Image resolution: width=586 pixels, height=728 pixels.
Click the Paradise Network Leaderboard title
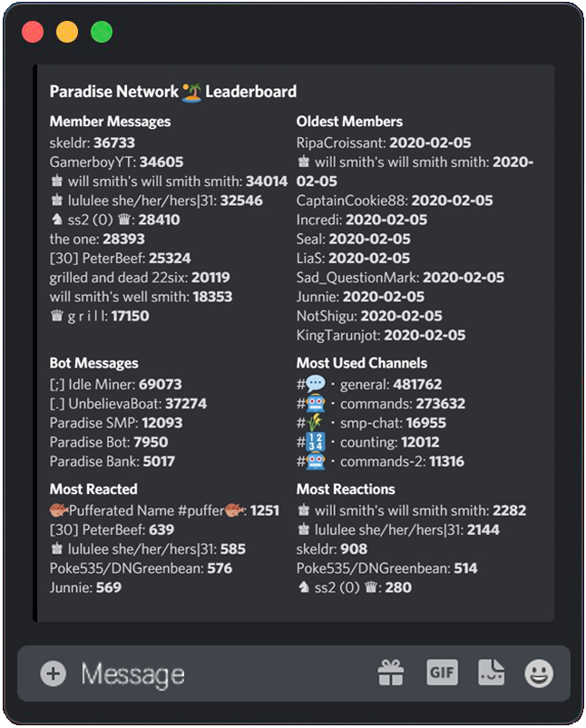pos(172,91)
